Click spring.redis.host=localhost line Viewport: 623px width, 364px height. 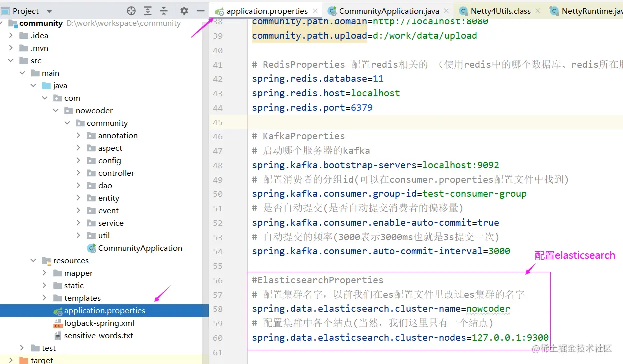pyautogui.click(x=326, y=93)
